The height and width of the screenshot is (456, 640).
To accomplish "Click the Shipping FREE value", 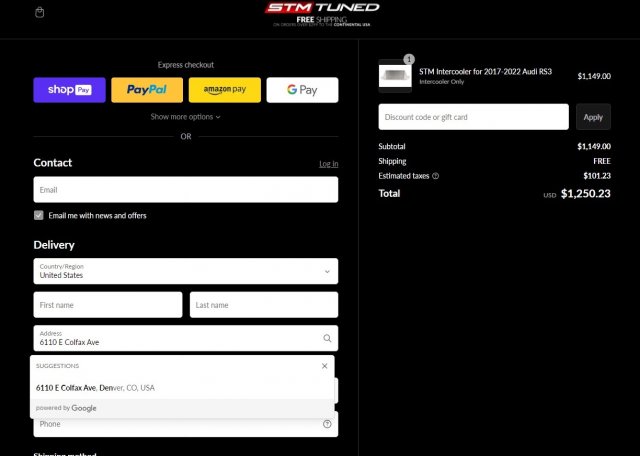I will (x=602, y=161).
